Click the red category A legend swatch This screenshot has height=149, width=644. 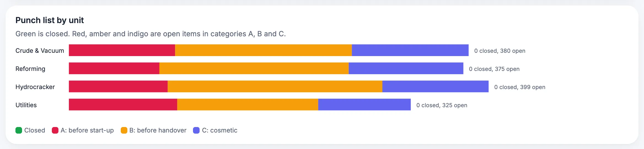coord(55,130)
